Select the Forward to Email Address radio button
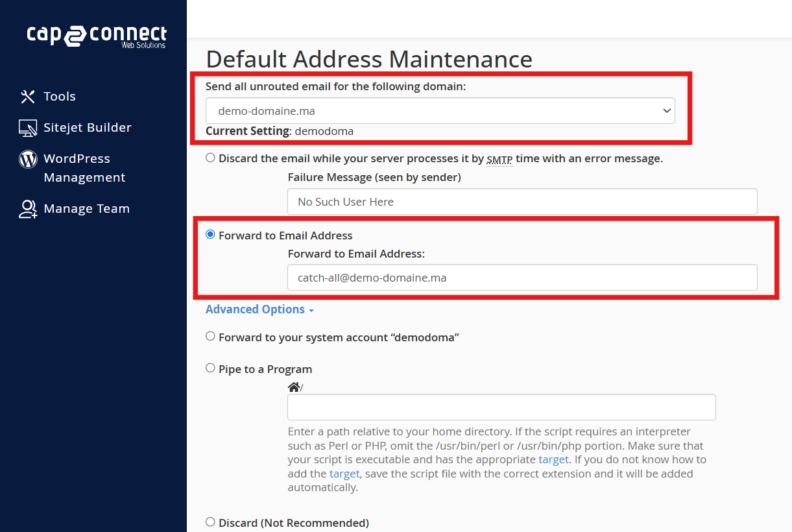Screen dimensions: 792x532 [x=210, y=235]
